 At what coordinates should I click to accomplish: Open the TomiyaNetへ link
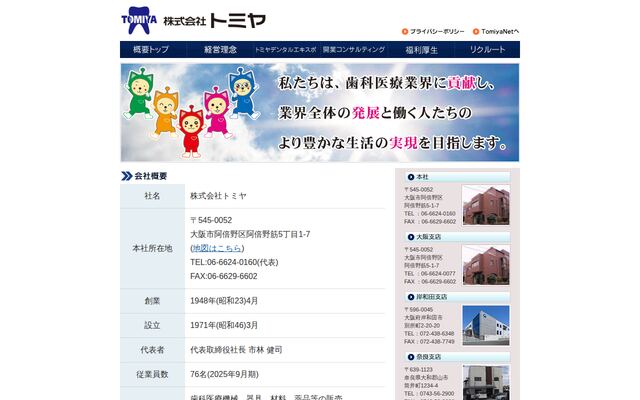coord(500,31)
